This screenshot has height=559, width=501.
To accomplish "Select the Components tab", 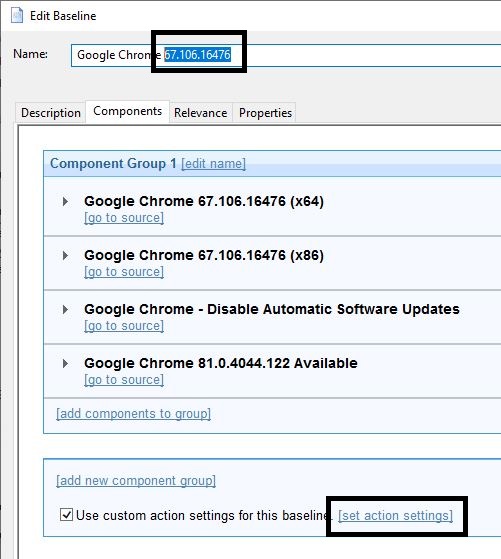I will pyautogui.click(x=127, y=111).
